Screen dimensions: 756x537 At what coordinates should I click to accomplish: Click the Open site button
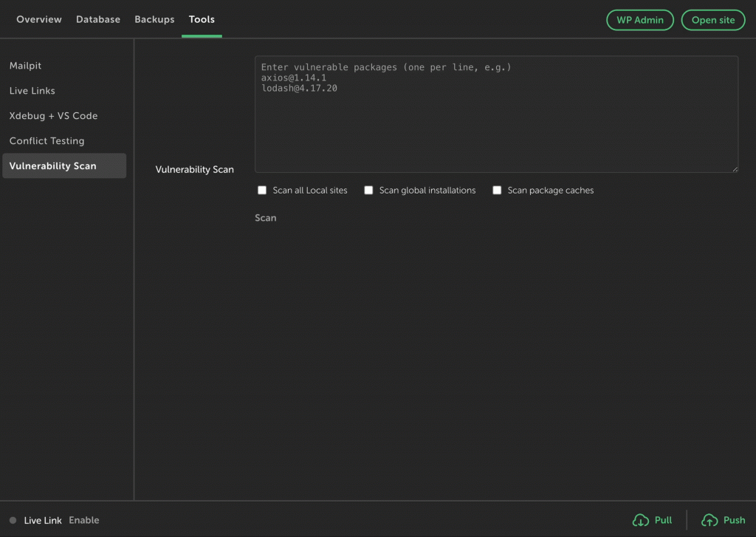712,20
